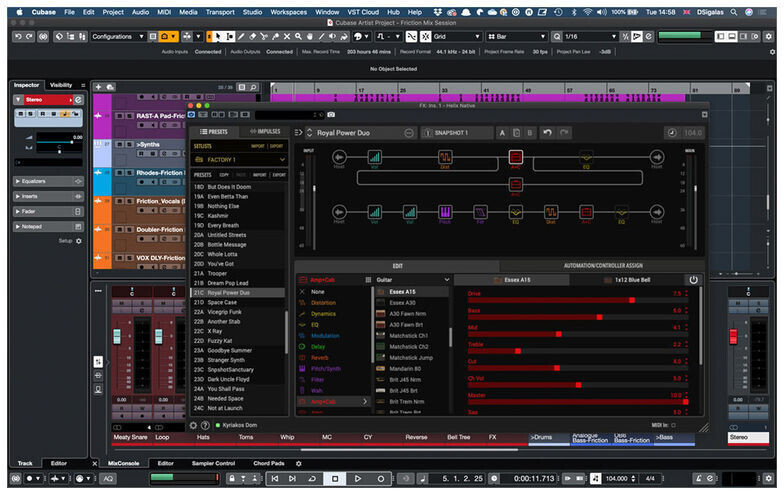Viewport: 784px width, 491px height.
Task: Switch to the Impulses tab
Action: (263, 131)
